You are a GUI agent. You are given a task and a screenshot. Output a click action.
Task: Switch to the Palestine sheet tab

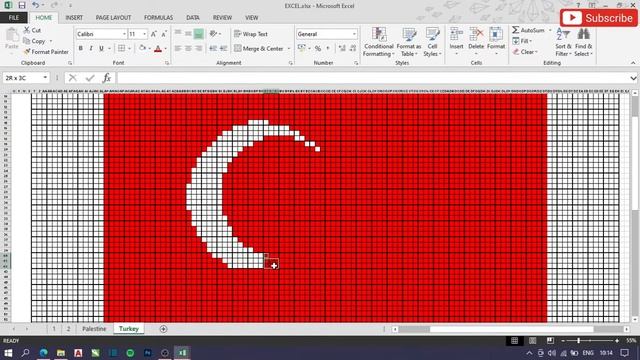click(x=94, y=329)
